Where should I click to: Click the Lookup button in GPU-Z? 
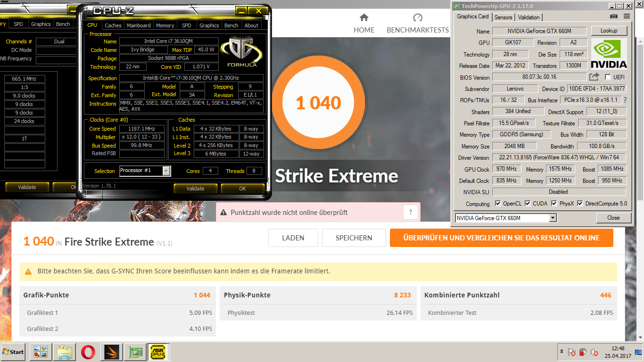coord(609,31)
